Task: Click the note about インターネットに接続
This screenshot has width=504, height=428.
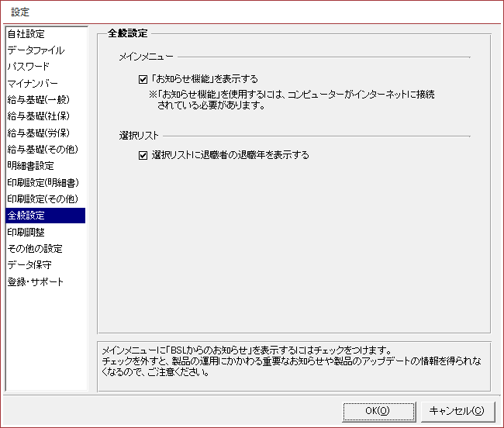Action: coord(292,99)
